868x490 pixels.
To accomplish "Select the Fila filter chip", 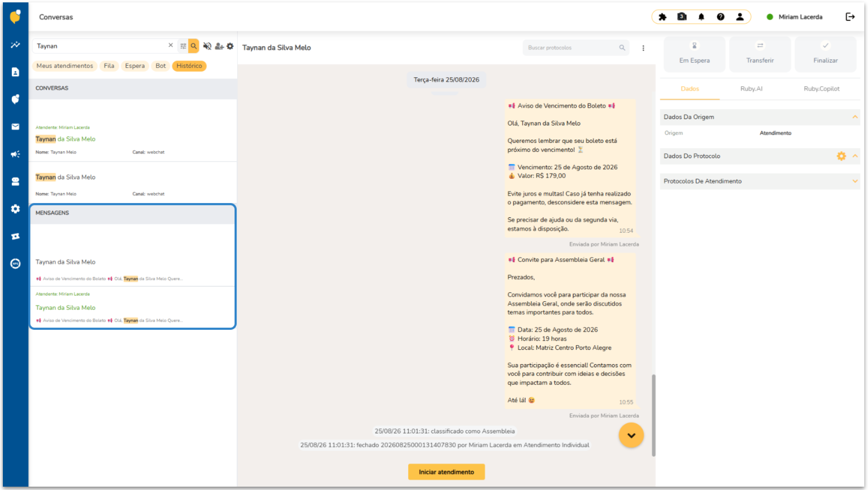I will (109, 66).
